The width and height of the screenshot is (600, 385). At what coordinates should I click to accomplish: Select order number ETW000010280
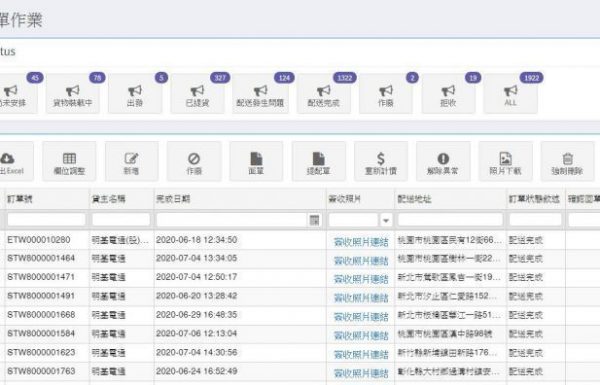(39, 240)
